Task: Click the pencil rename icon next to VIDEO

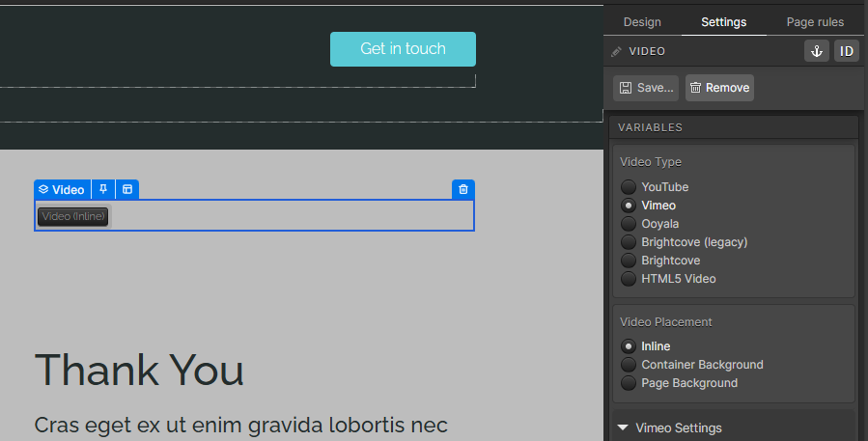Action: pos(617,51)
